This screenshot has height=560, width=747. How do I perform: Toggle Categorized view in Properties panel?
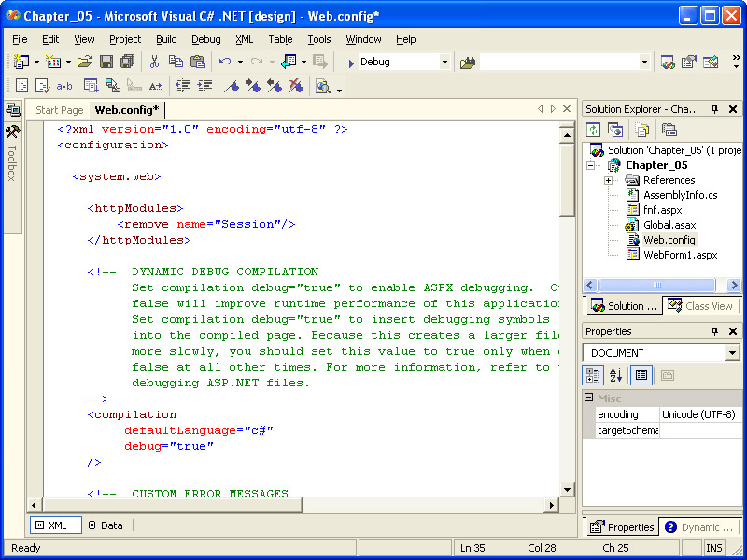[x=593, y=375]
